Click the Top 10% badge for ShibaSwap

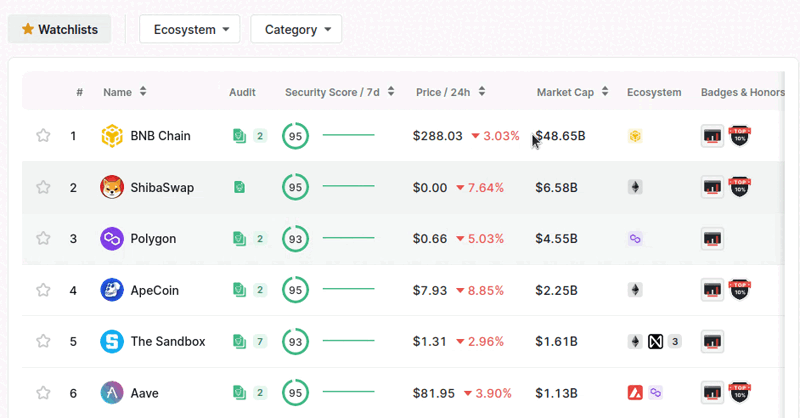click(x=740, y=187)
